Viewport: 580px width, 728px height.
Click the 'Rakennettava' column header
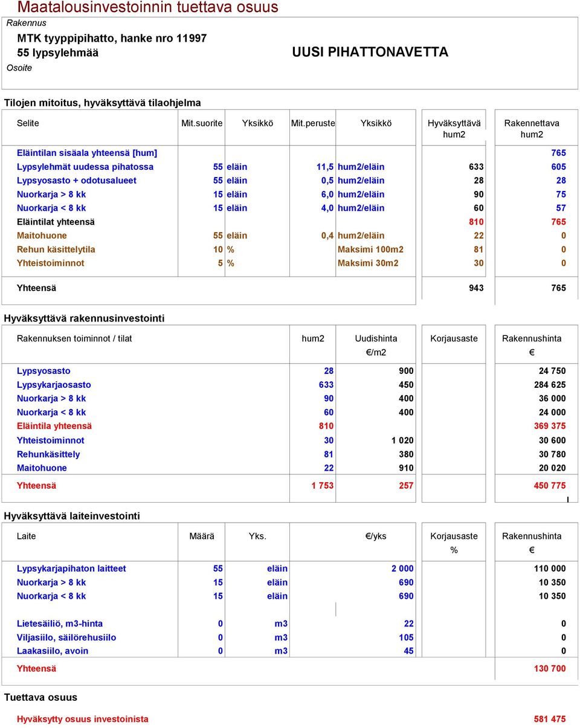pos(532,123)
